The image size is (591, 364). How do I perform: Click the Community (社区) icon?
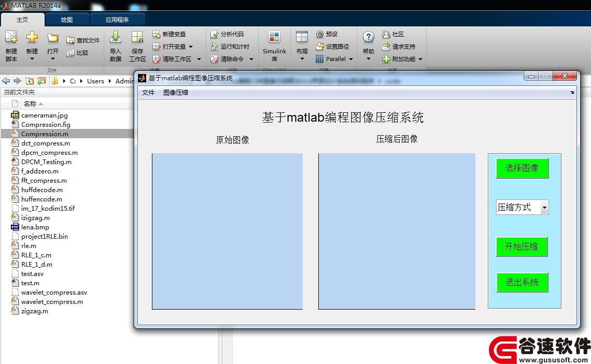pos(386,34)
